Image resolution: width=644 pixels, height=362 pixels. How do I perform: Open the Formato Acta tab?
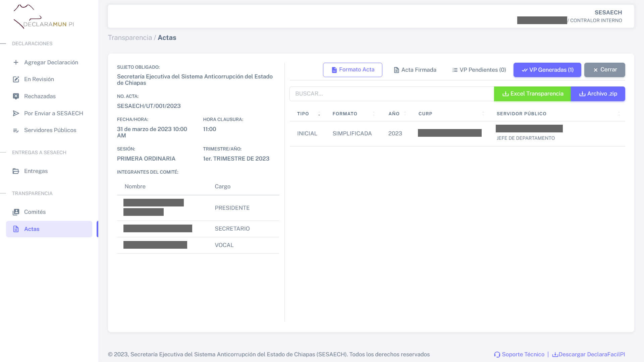click(353, 70)
